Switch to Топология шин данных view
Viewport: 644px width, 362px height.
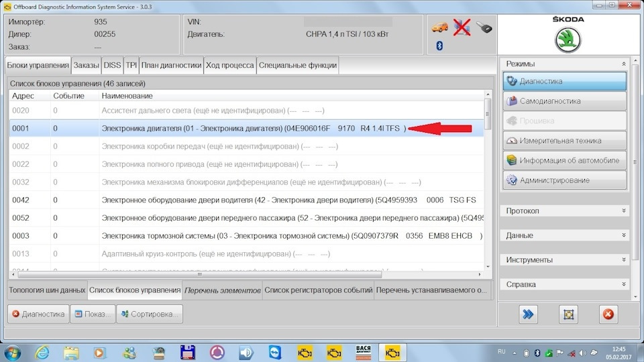tap(47, 290)
